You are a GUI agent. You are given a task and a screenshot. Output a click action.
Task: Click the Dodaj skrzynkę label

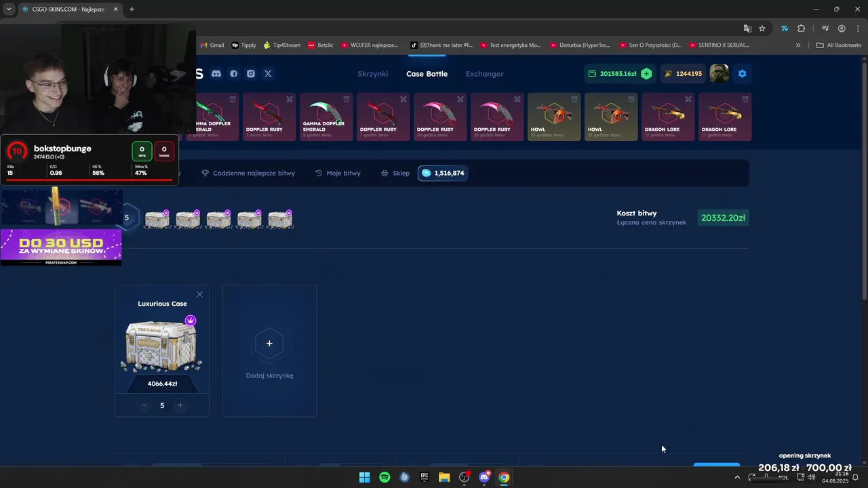coord(269,375)
